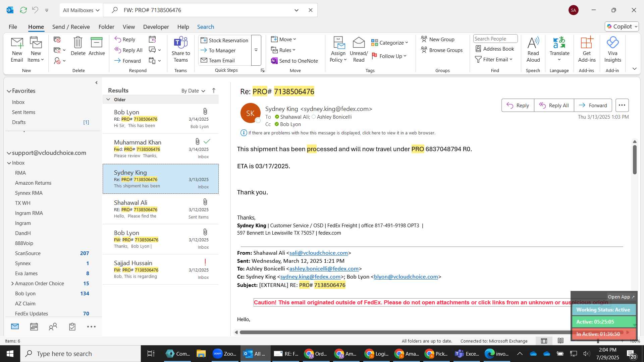Image resolution: width=644 pixels, height=362 pixels.
Task: Switch to Reading view in status bar
Action: coord(560,341)
